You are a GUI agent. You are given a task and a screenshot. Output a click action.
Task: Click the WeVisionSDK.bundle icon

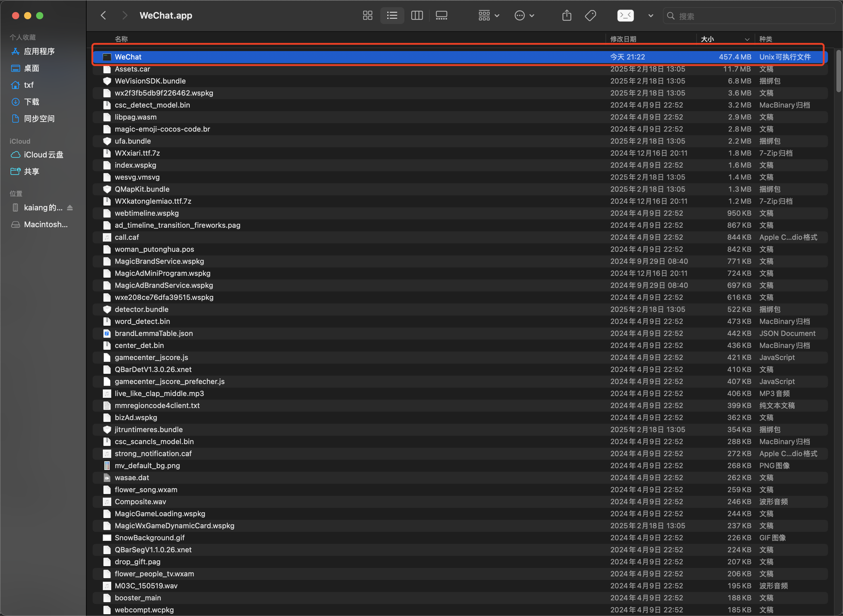[x=107, y=81]
